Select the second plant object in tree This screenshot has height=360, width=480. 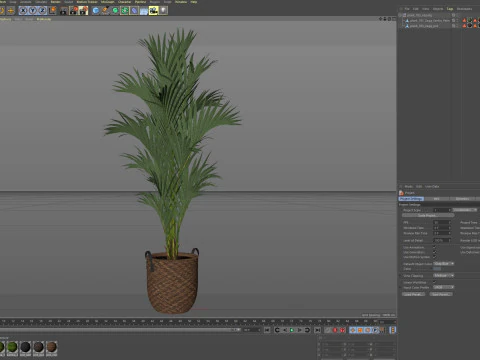click(x=430, y=20)
